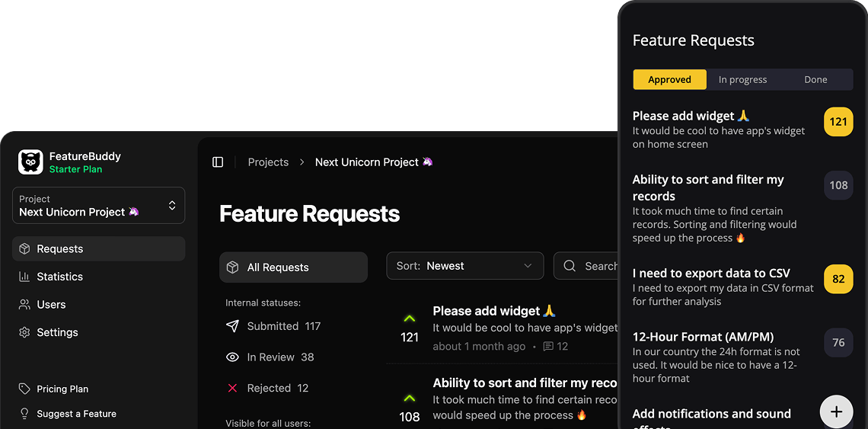The image size is (868, 429).
Task: Tap the plus floating add button
Action: click(836, 411)
